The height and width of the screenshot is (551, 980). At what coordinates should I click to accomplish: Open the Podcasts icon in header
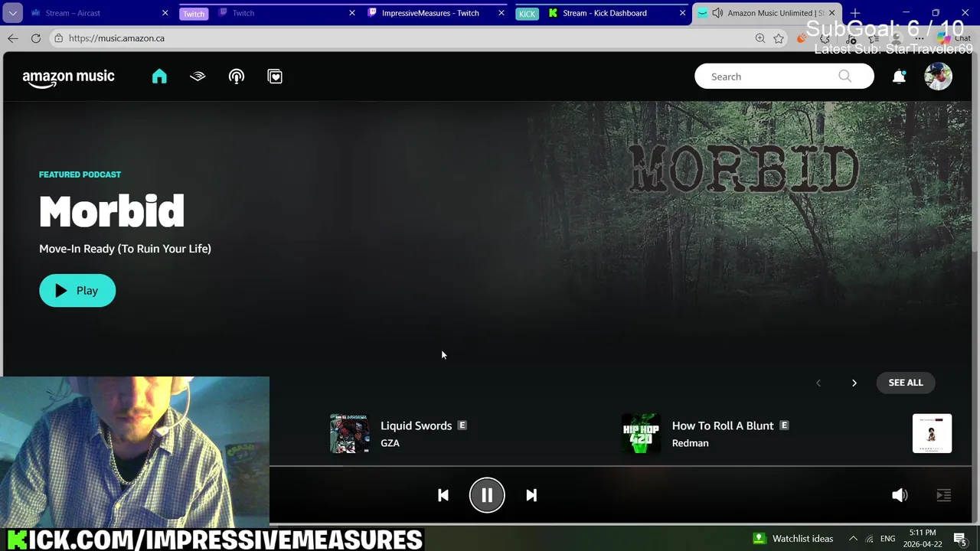point(237,77)
